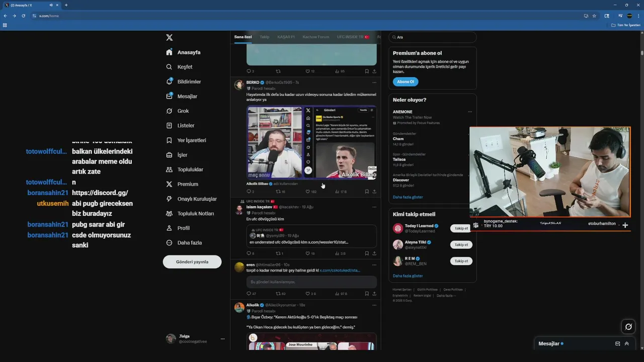Repost BERKO's post with 16 reposts

pyautogui.click(x=281, y=192)
